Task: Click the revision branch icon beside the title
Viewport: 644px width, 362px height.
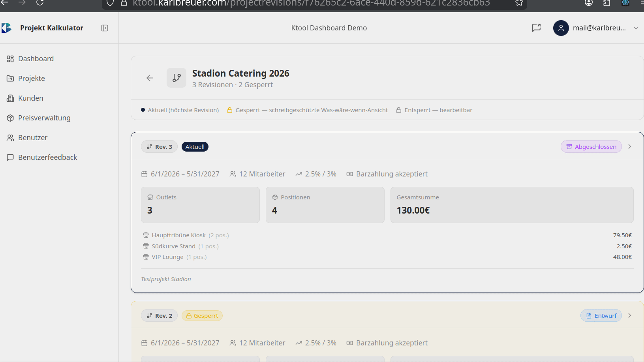Action: (176, 78)
